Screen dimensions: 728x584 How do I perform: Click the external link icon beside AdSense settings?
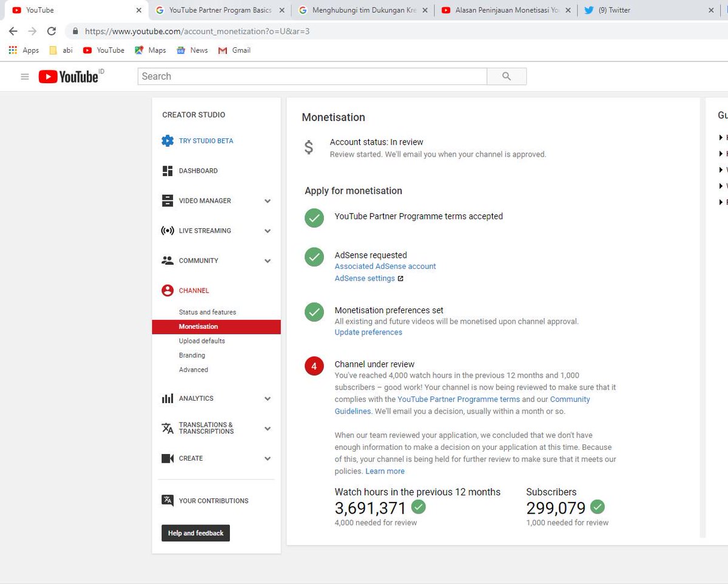pyautogui.click(x=400, y=279)
